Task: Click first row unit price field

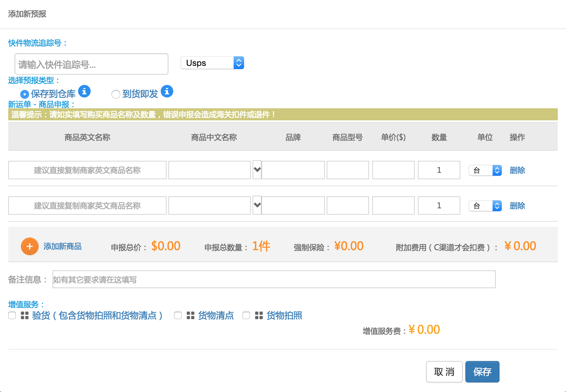Action: pos(393,170)
